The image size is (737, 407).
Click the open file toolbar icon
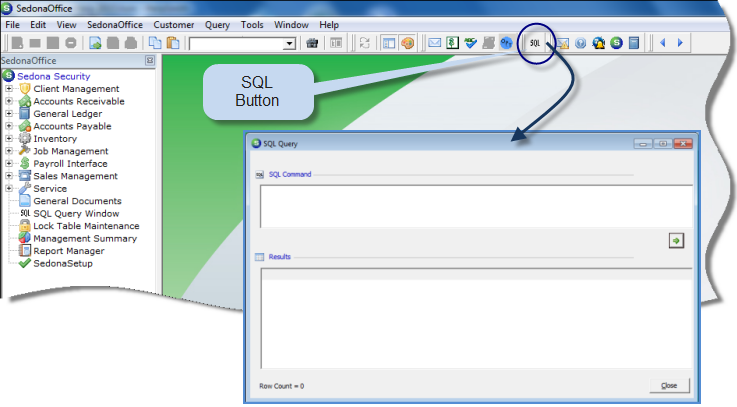(x=95, y=43)
